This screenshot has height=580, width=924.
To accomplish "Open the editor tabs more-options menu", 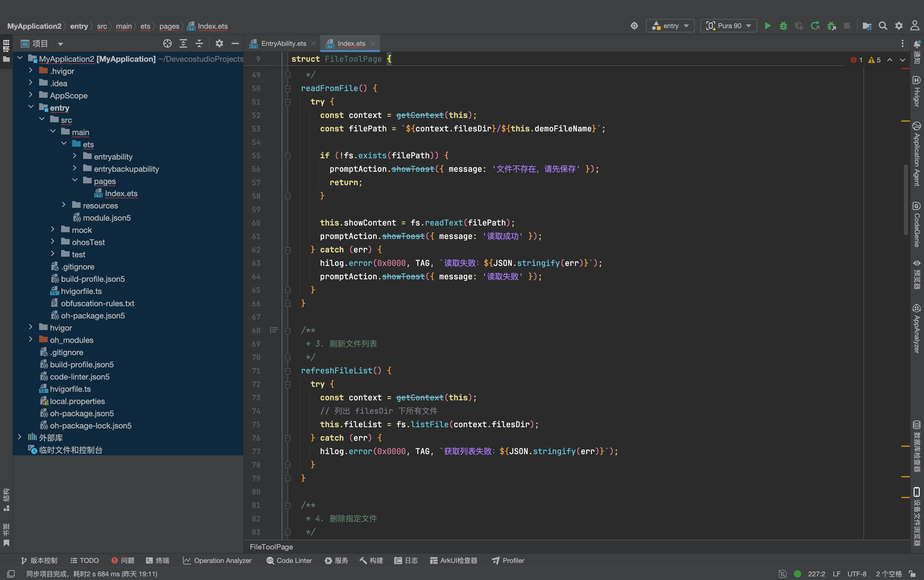I will (902, 43).
